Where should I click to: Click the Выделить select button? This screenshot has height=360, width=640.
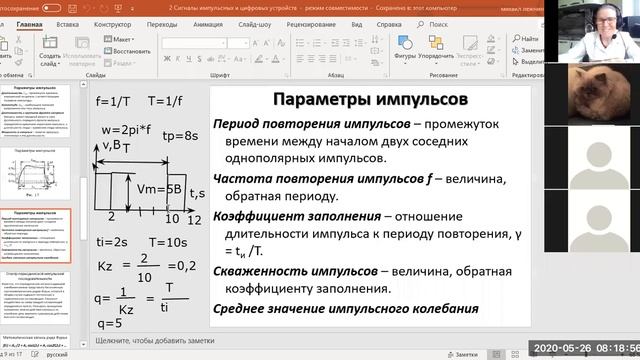(x=528, y=62)
